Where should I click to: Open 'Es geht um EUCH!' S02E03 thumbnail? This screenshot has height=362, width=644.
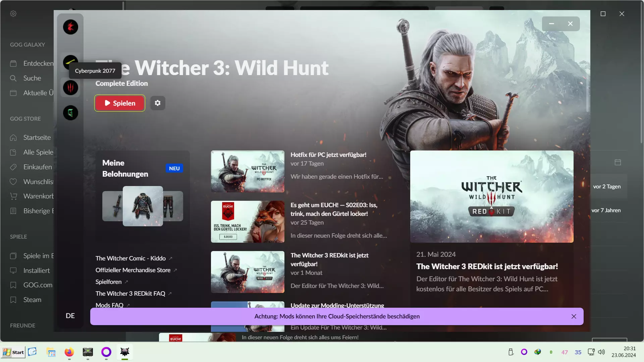(248, 222)
